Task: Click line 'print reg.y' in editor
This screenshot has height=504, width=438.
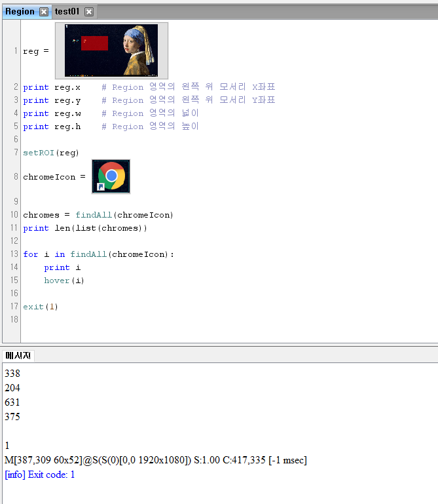Action: click(52, 101)
